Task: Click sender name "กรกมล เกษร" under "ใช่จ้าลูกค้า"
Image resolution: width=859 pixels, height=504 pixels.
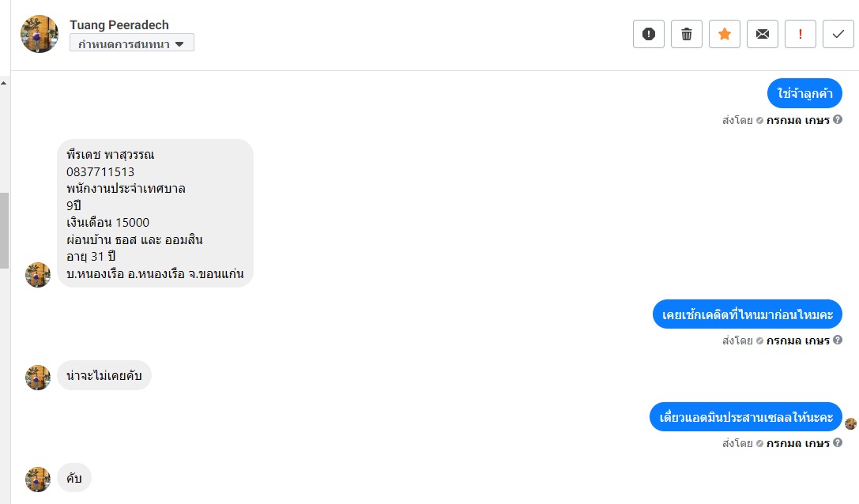Action: 798,120
